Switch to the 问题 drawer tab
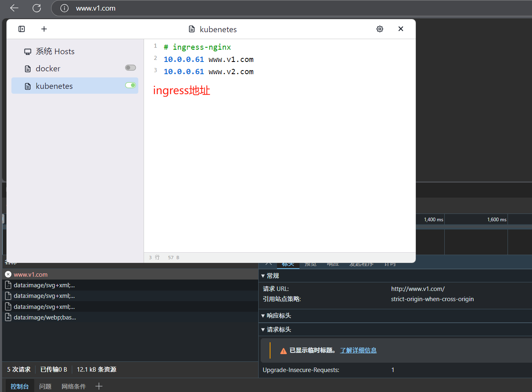Screen dimensions: 532x392 tap(45, 386)
